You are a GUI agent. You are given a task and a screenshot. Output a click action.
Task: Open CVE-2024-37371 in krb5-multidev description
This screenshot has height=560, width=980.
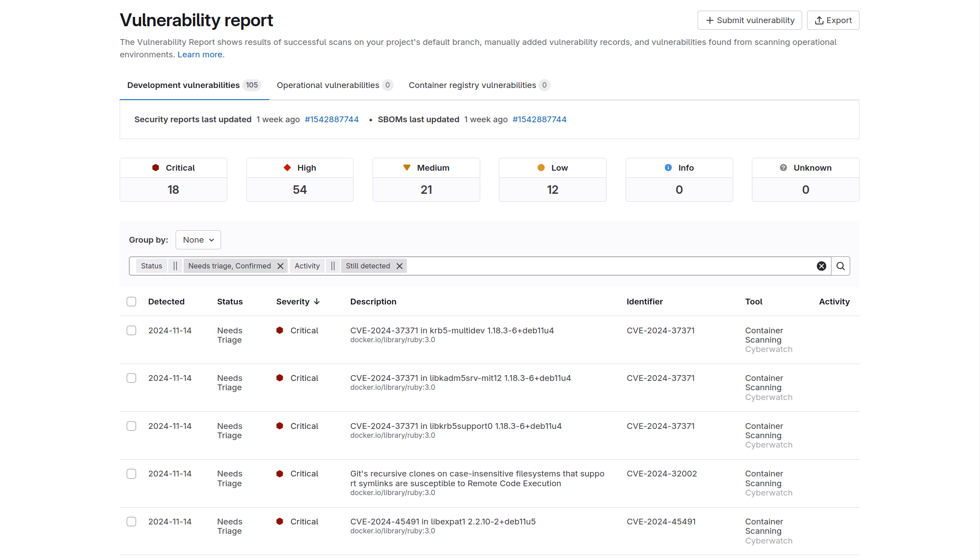pos(452,331)
